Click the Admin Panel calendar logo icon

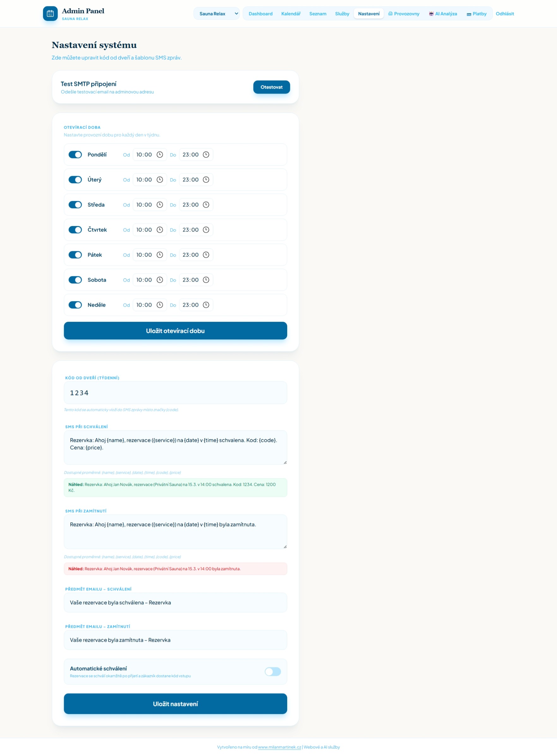click(x=50, y=14)
